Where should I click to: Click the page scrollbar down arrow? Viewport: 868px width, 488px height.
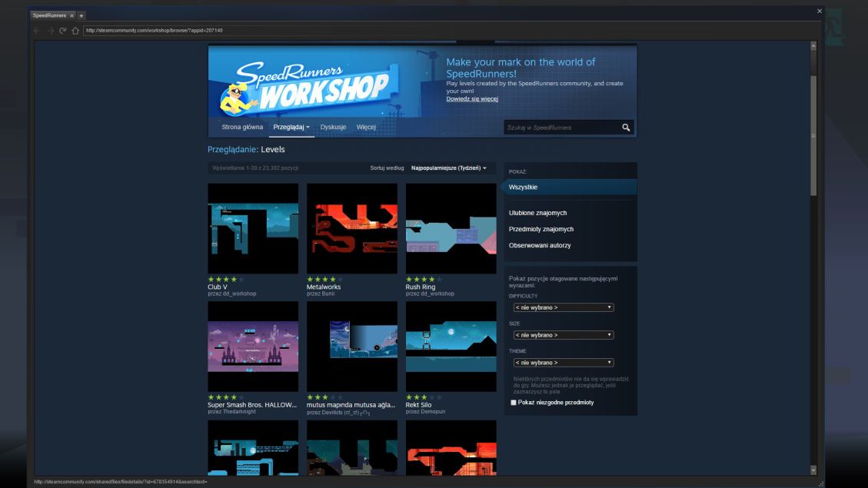point(813,470)
